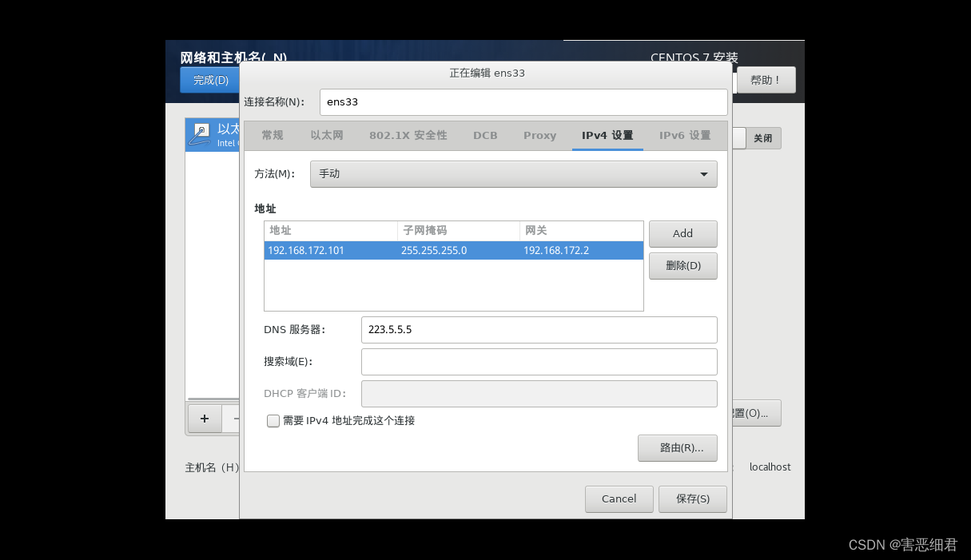Viewport: 971px width, 560px height.
Task: Toggle the ens33 connection on/off switch
Action: (757, 138)
